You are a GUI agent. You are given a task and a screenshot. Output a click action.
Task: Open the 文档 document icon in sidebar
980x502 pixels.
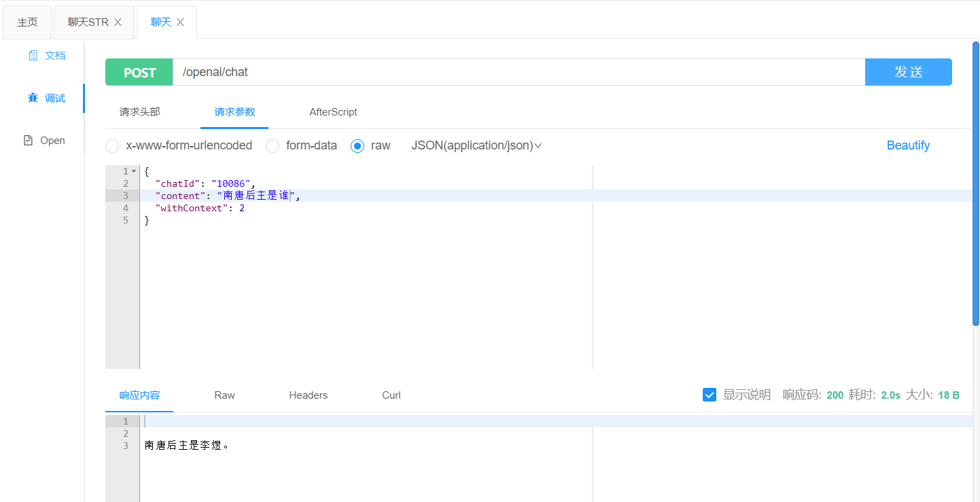point(33,56)
